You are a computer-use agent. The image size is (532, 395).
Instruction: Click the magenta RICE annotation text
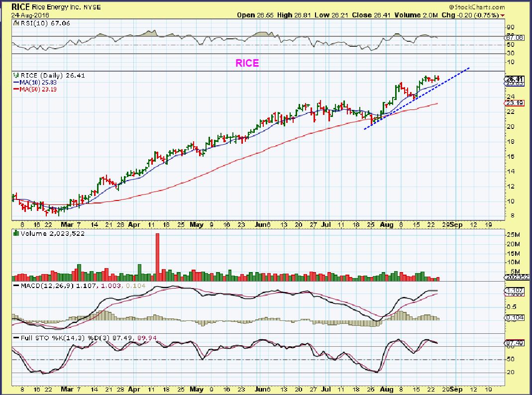[x=247, y=63]
